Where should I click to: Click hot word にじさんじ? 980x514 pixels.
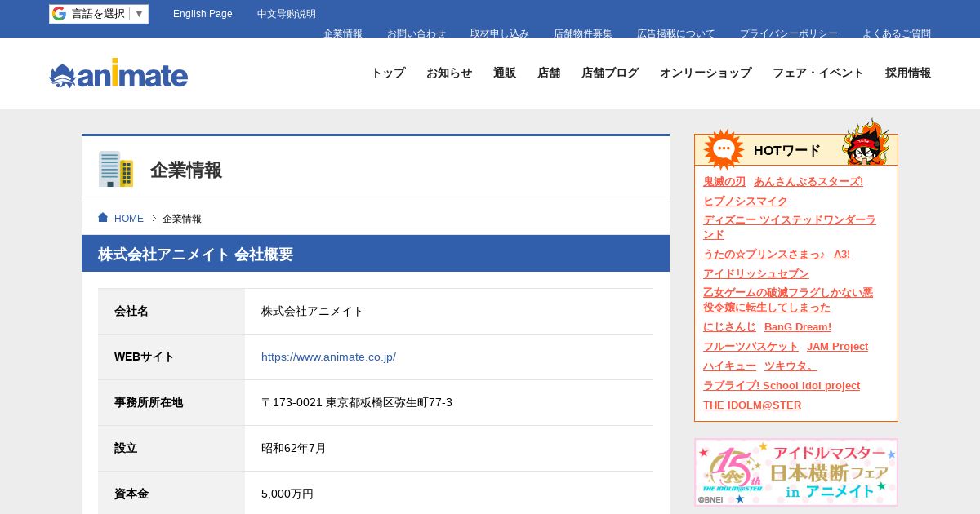(729, 326)
